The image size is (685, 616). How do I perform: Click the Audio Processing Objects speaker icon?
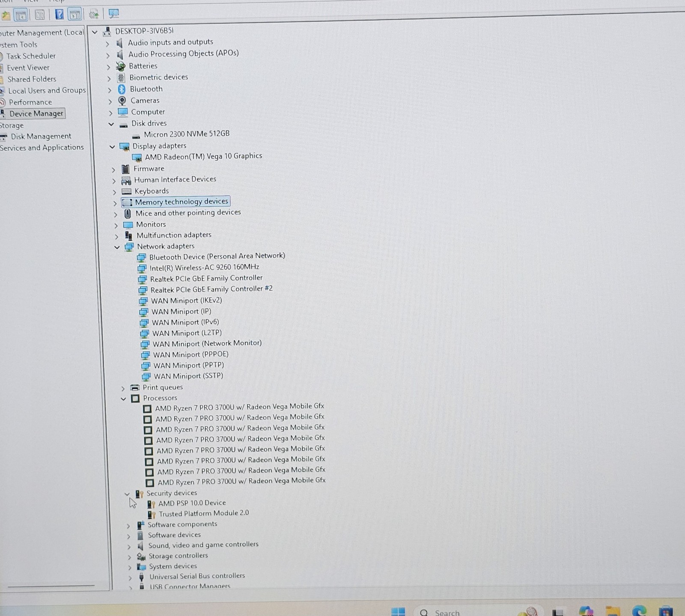[x=120, y=55]
